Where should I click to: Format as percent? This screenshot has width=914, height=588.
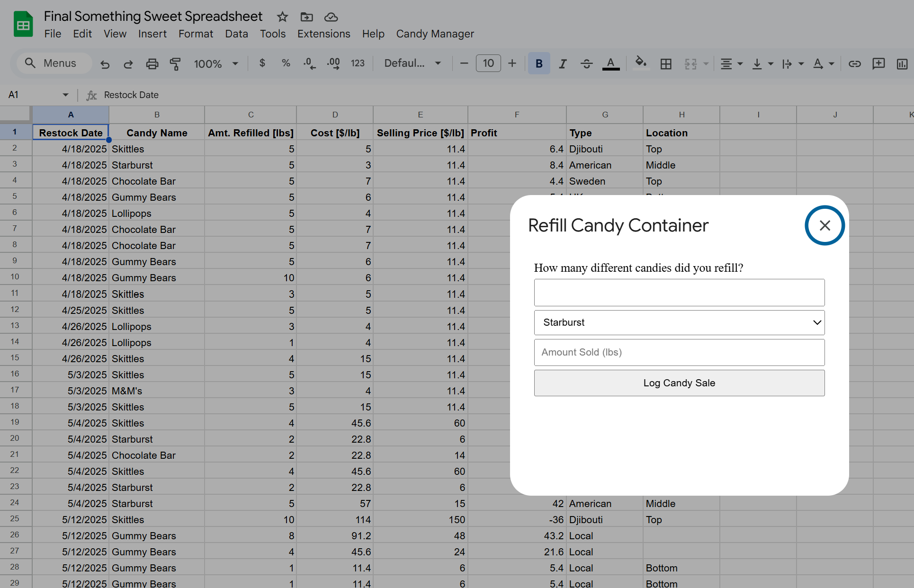point(286,63)
